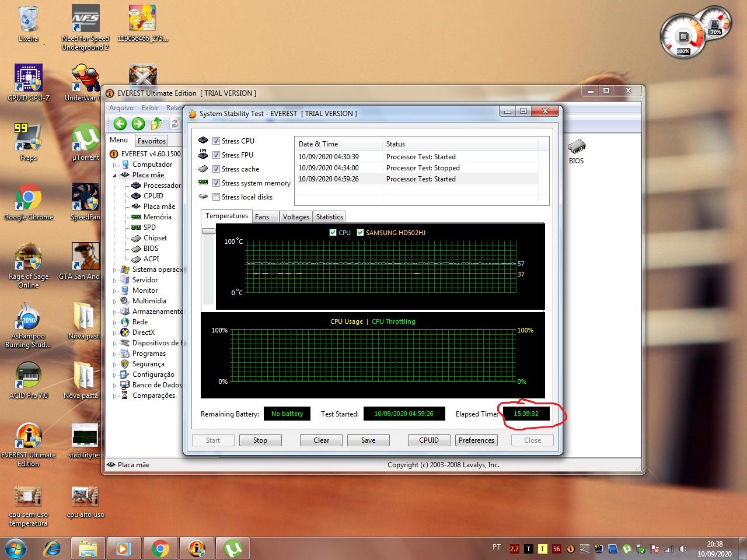747x560 pixels.
Task: Open Windows Media Player from taskbar
Action: pyautogui.click(x=124, y=548)
